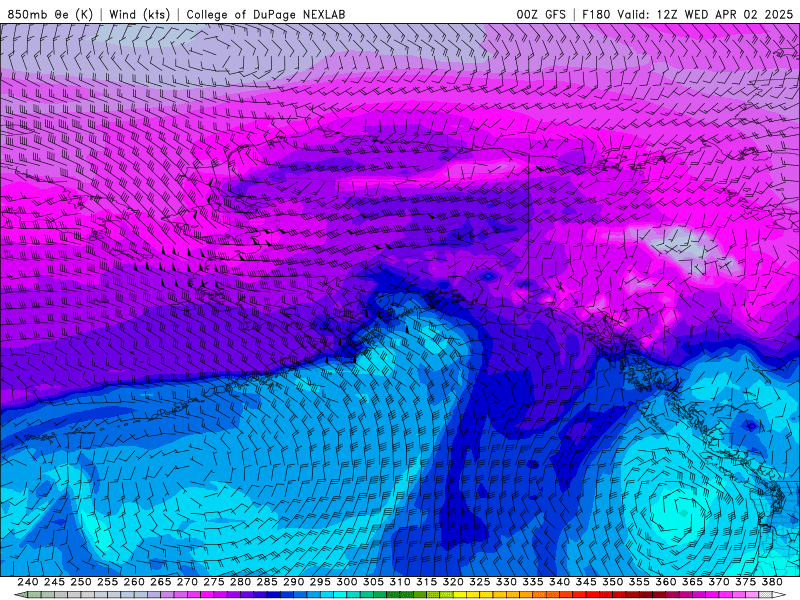Click the 260 legend number
The width and height of the screenshot is (800, 600).
pyautogui.click(x=134, y=582)
